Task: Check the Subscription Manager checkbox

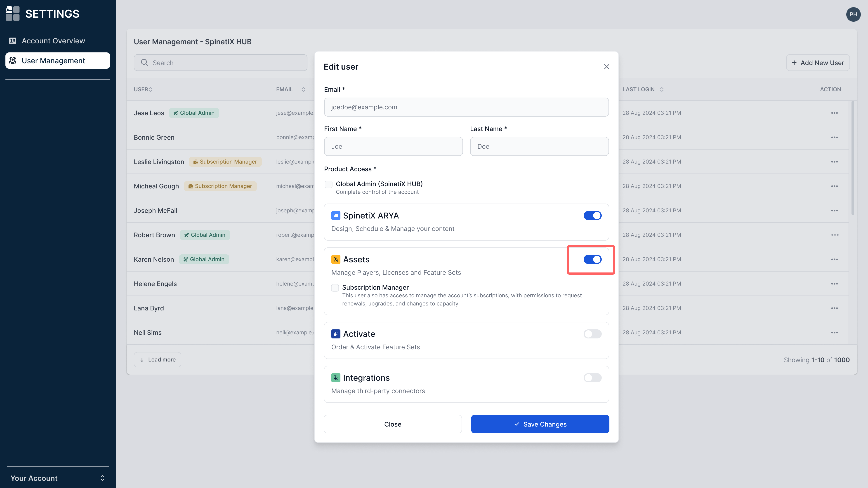Action: point(335,288)
